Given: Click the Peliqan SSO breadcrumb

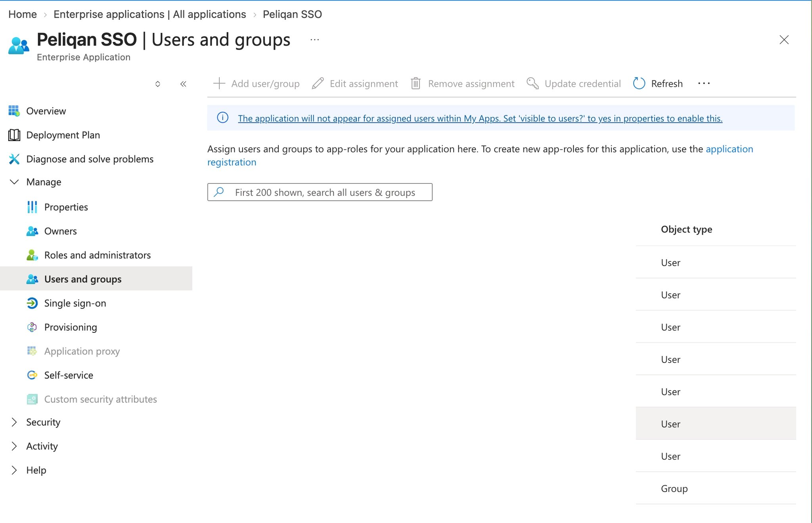Looking at the screenshot, I should (x=292, y=14).
